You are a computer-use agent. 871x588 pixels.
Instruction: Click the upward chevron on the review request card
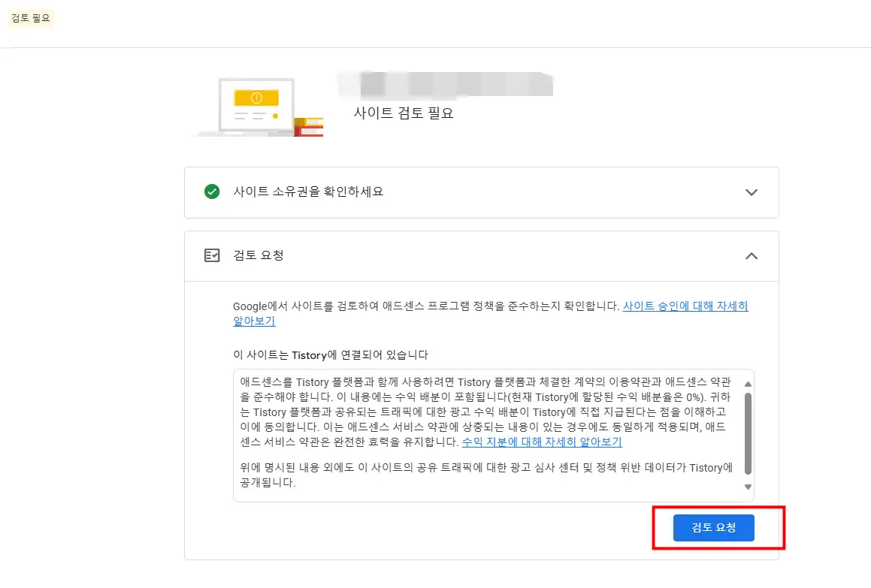tap(752, 255)
